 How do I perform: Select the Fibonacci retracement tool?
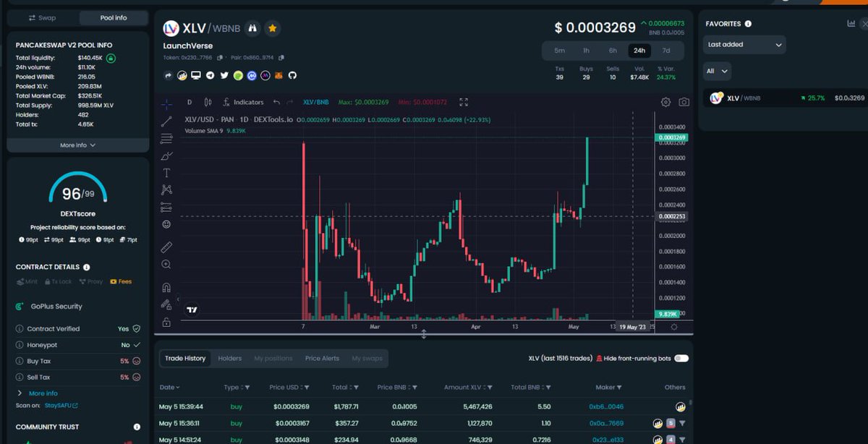pyautogui.click(x=166, y=138)
